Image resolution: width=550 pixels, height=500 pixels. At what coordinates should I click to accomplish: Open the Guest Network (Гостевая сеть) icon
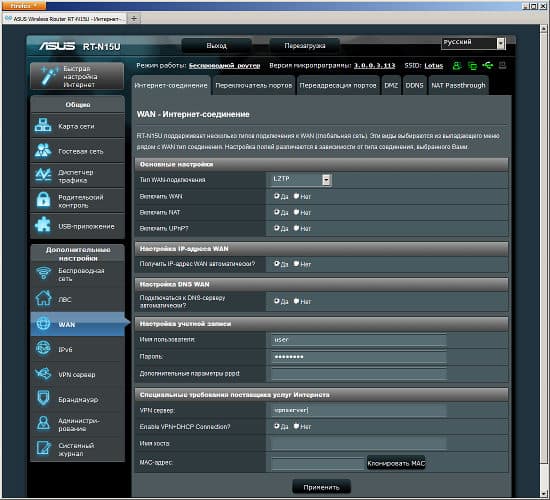point(43,151)
